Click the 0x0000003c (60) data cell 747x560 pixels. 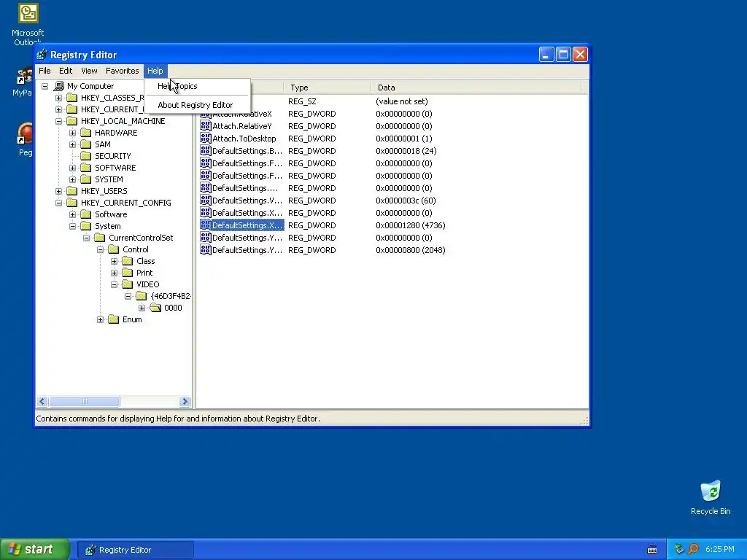tap(406, 201)
